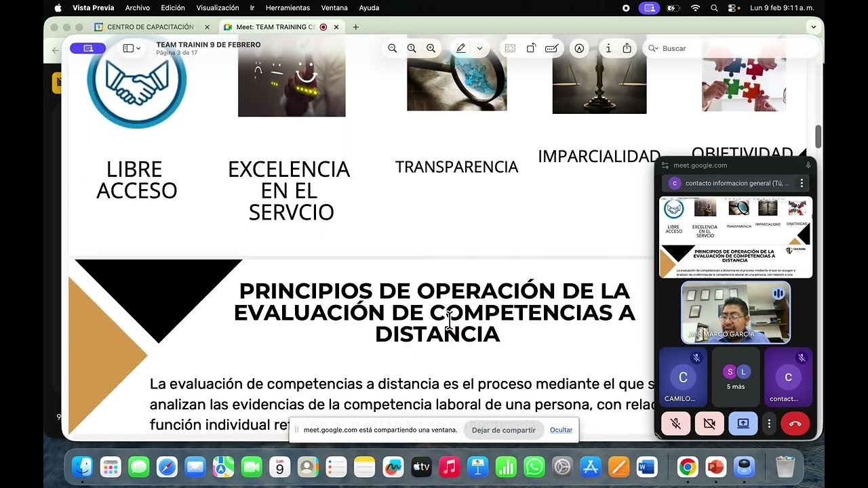Screen dimensions: 868x488
Task: Toggle screen presenting in Meet mini window
Action: point(743,424)
